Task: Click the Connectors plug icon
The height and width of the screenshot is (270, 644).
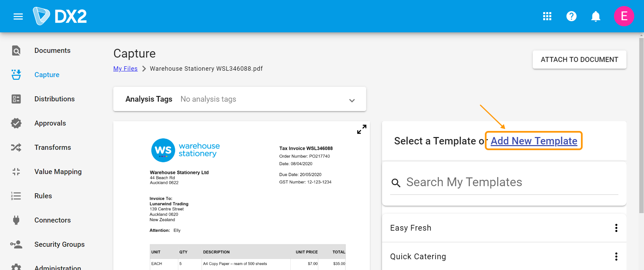Action: 16,220
